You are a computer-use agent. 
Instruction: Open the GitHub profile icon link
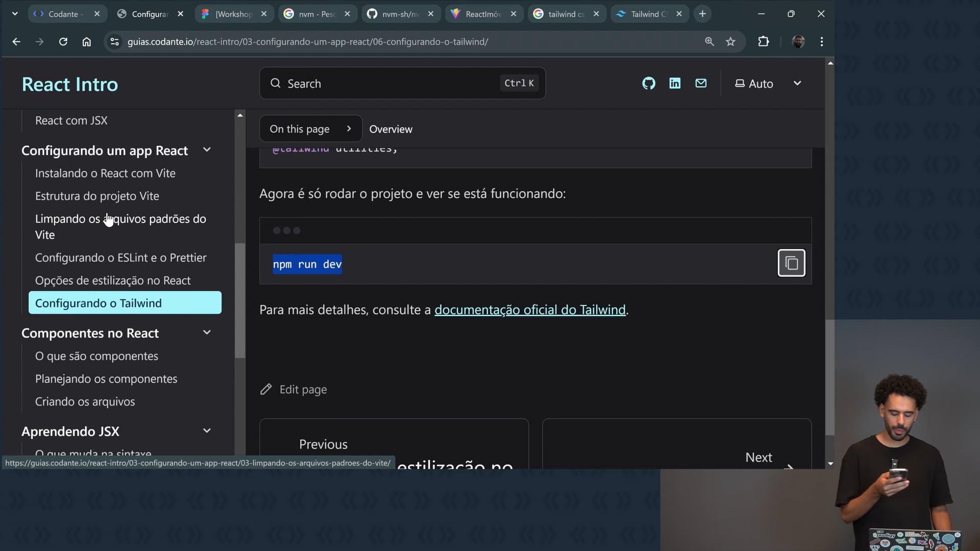coord(649,83)
